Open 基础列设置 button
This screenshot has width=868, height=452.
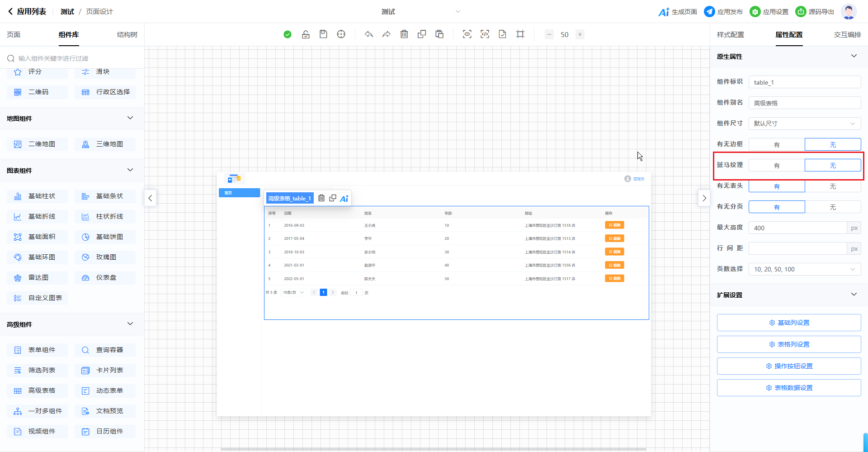coord(789,323)
